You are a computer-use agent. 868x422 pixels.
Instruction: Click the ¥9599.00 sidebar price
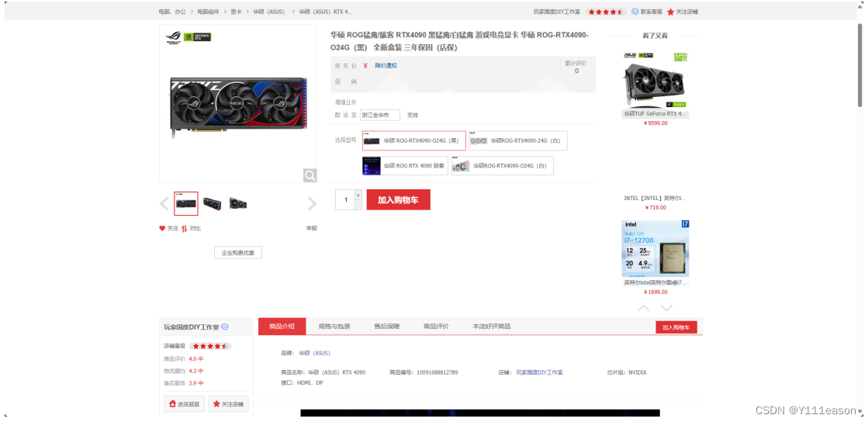point(655,123)
